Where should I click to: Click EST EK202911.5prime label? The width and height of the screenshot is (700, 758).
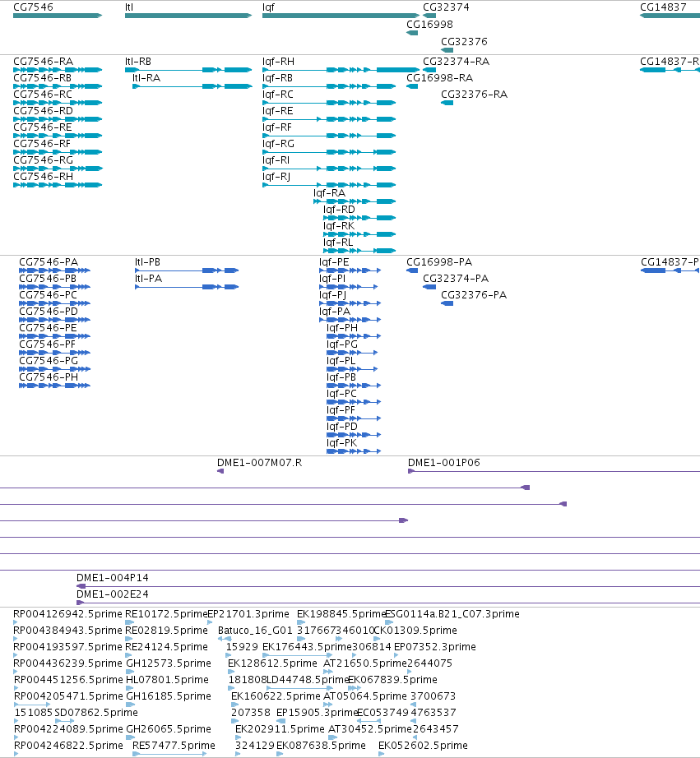tap(280, 729)
